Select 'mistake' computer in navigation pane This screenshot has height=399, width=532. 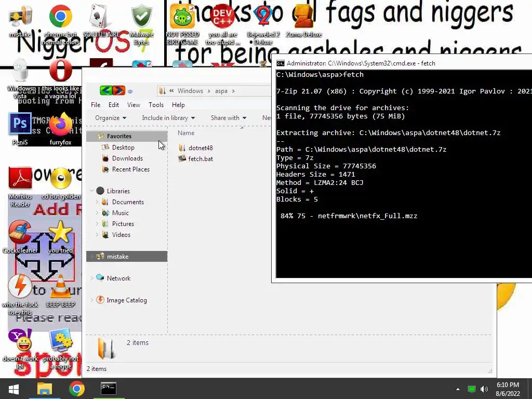pyautogui.click(x=127, y=257)
